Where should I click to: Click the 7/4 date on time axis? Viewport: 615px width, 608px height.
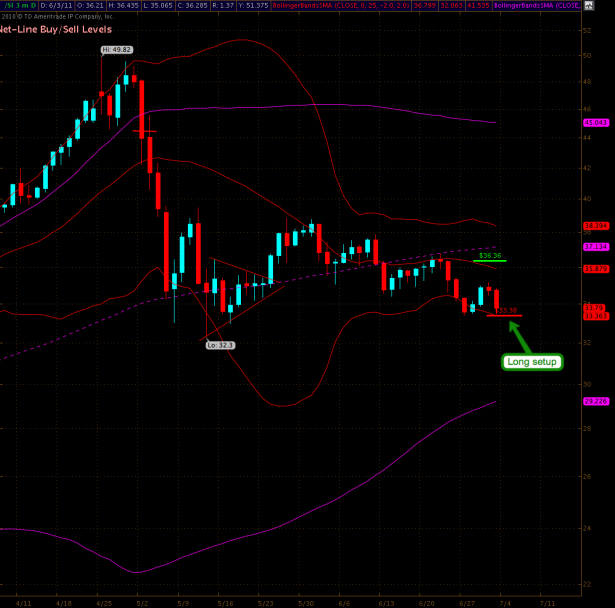[x=506, y=603]
